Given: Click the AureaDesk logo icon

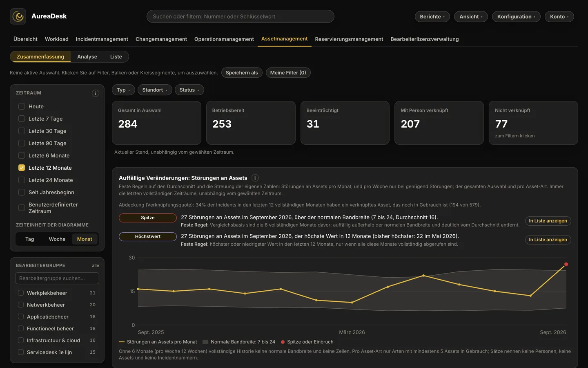Looking at the screenshot, I should [18, 16].
